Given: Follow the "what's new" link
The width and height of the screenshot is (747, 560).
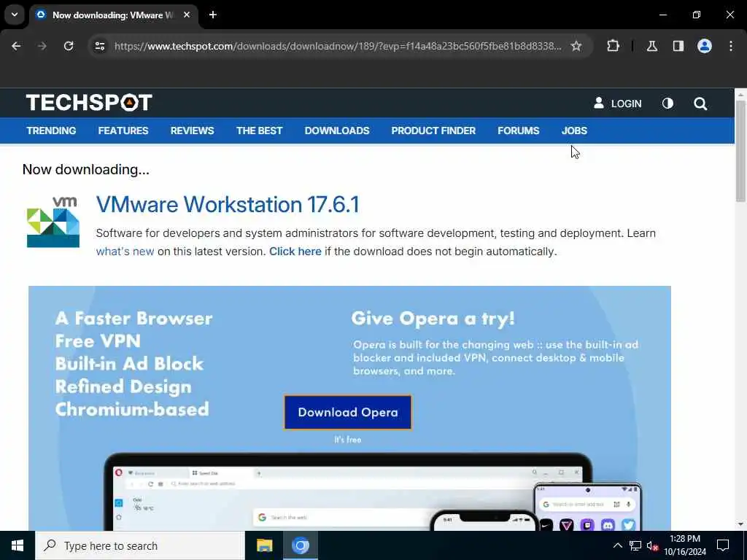Looking at the screenshot, I should (125, 252).
